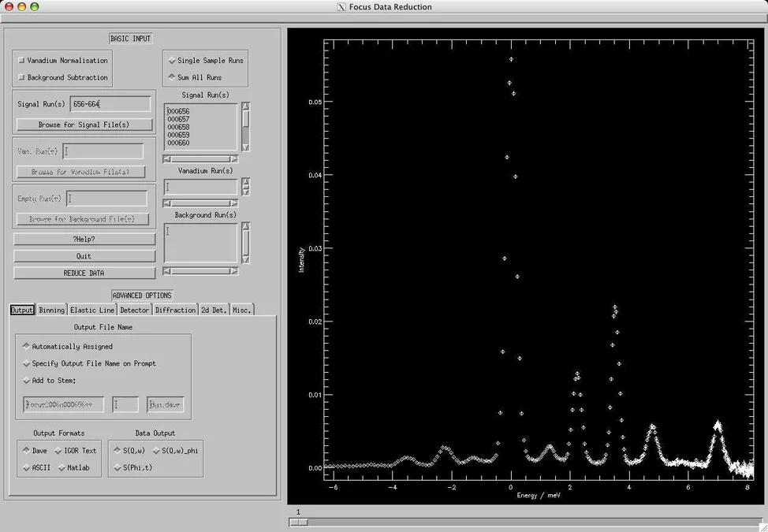The width and height of the screenshot is (768, 532).
Task: Open the Diffraction tab
Action: point(175,310)
